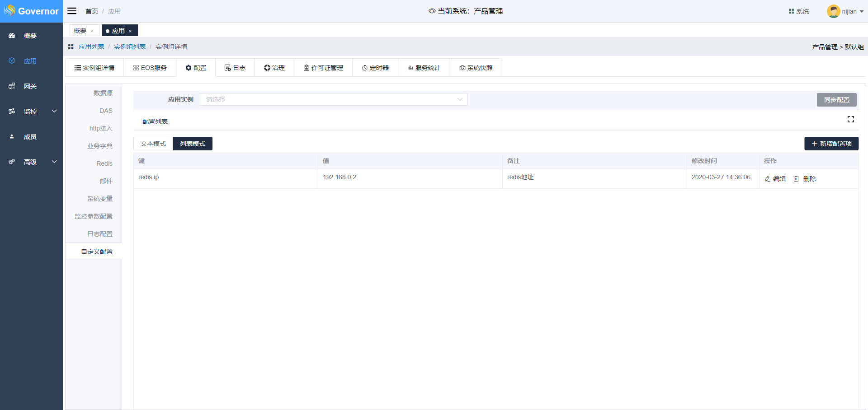This screenshot has height=410, width=868.
Task: Go to 实例组列表 breadcrumb link
Action: [130, 47]
